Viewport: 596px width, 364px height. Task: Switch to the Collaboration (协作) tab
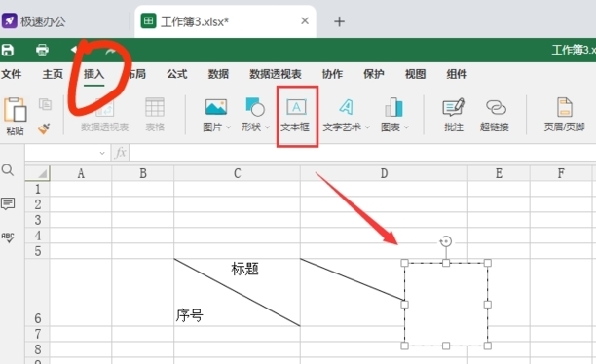[333, 74]
